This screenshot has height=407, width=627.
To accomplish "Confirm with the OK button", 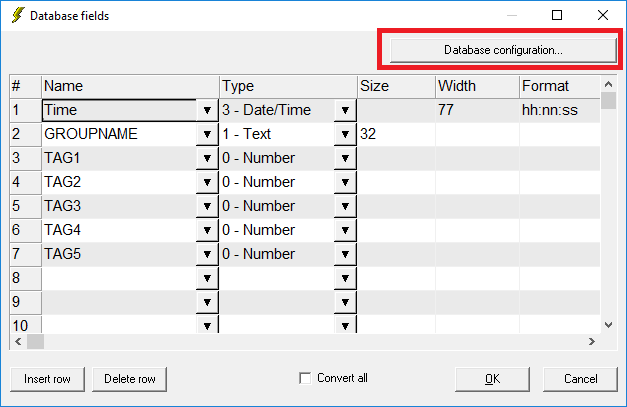I will coord(492,379).
